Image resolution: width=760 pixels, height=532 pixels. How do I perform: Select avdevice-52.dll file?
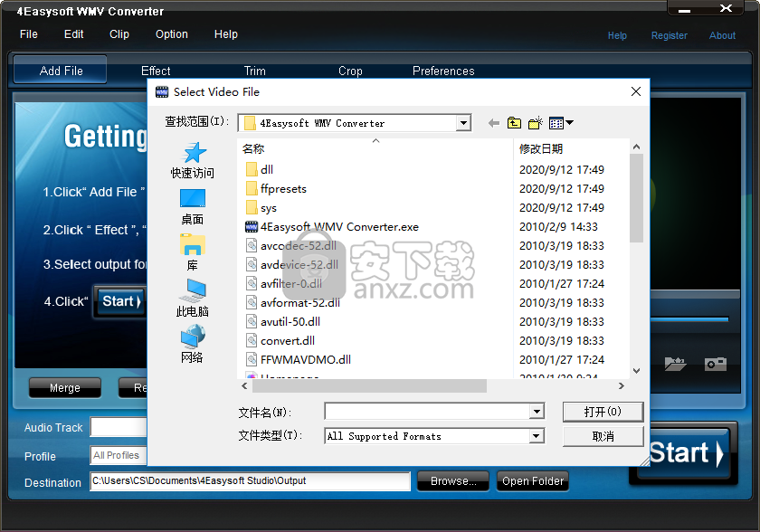click(292, 264)
